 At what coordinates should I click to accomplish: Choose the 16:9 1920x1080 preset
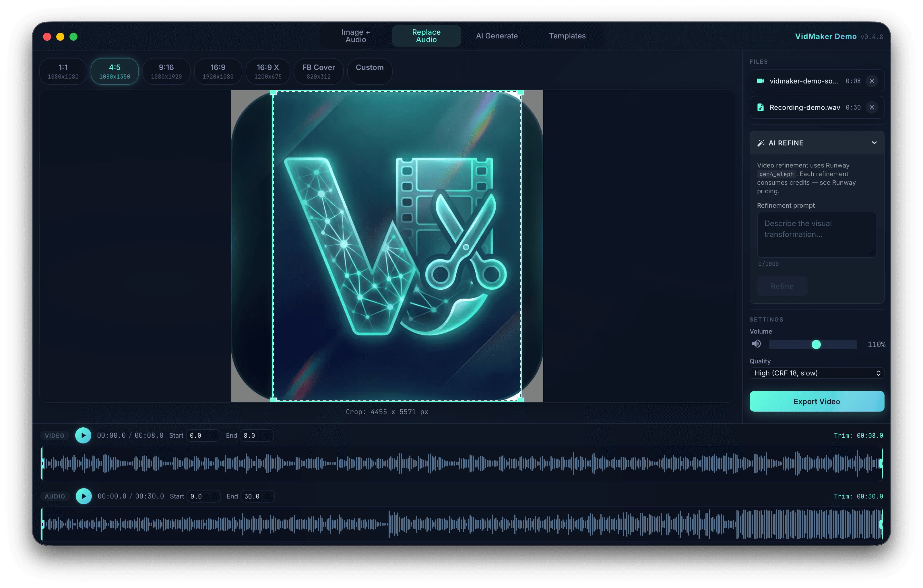pyautogui.click(x=218, y=71)
